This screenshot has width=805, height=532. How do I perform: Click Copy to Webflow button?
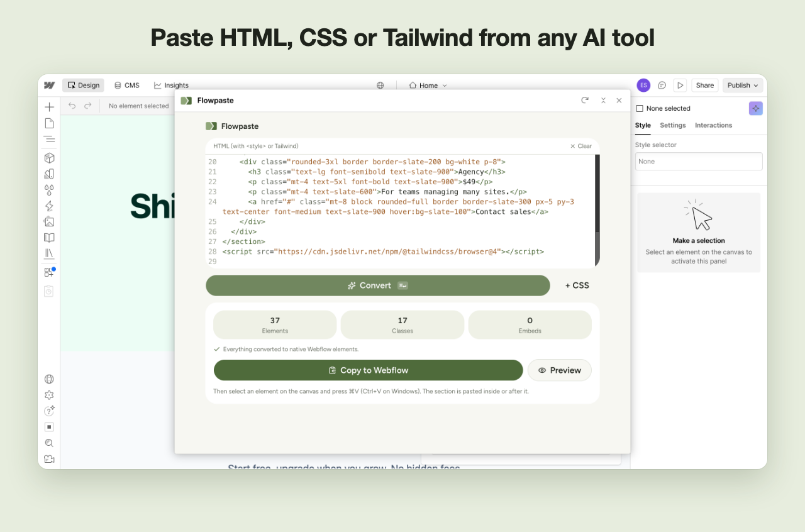point(368,370)
